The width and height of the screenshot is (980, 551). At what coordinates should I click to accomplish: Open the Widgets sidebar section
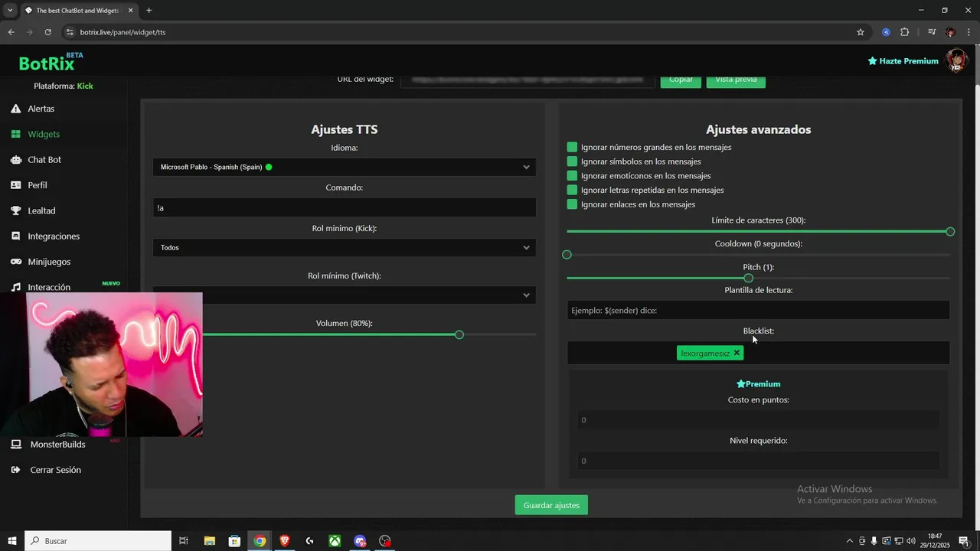[44, 134]
